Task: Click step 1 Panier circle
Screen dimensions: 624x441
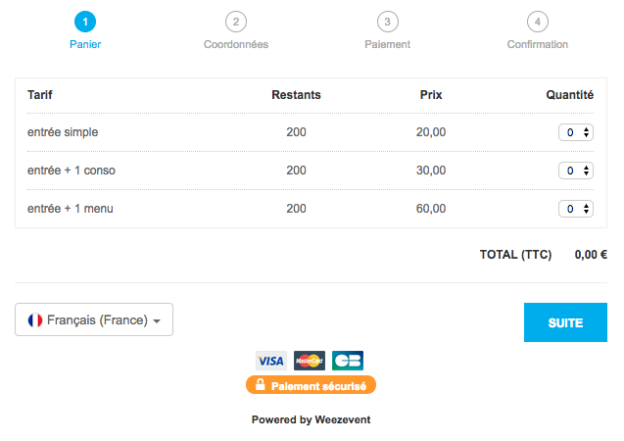Action: (85, 21)
